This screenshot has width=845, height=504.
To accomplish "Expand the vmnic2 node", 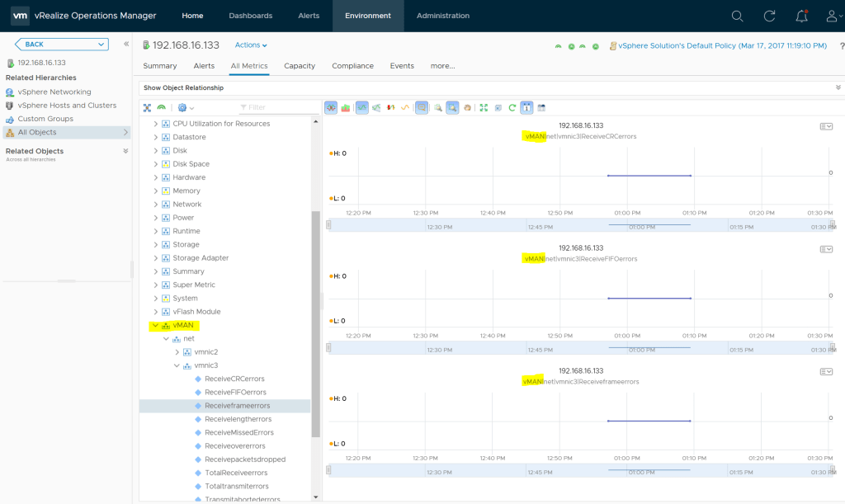I will point(177,352).
